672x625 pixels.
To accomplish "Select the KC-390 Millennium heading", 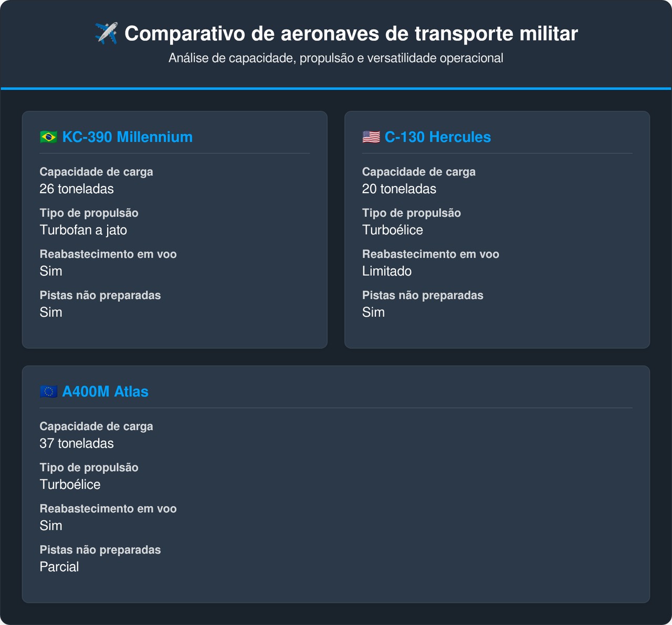I will (127, 137).
